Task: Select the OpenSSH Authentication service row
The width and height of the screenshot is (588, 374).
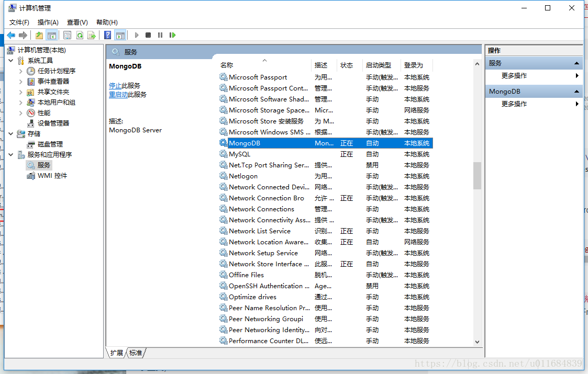Action: [x=326, y=286]
